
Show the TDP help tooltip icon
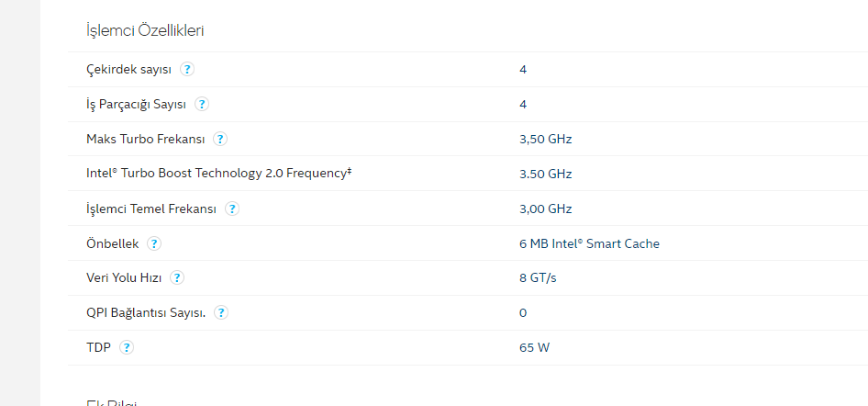127,347
